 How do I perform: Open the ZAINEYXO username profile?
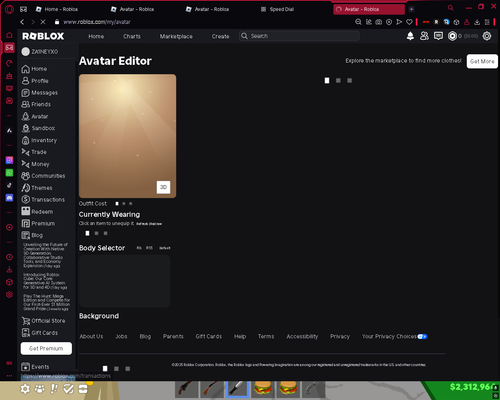(x=40, y=52)
